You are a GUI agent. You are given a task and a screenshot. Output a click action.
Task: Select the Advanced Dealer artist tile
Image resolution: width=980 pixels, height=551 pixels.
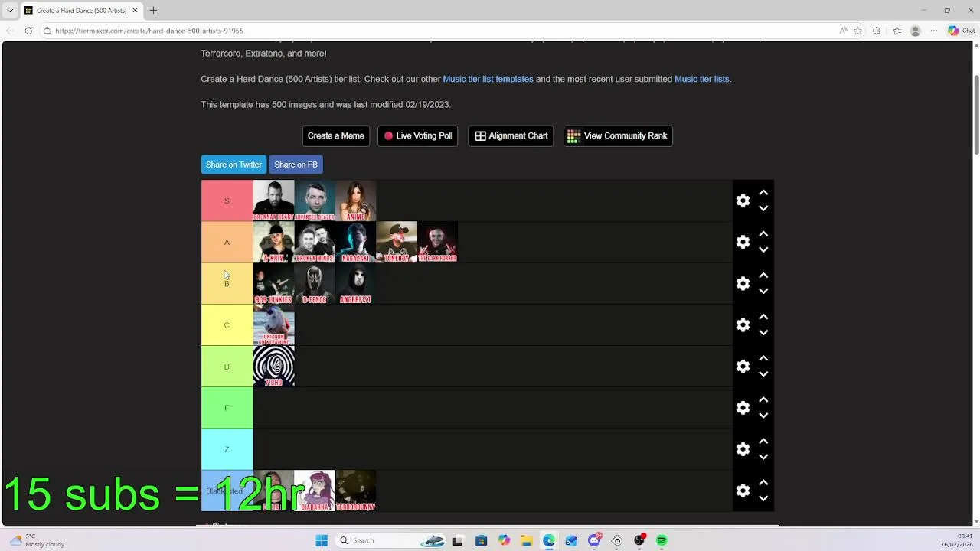point(315,201)
